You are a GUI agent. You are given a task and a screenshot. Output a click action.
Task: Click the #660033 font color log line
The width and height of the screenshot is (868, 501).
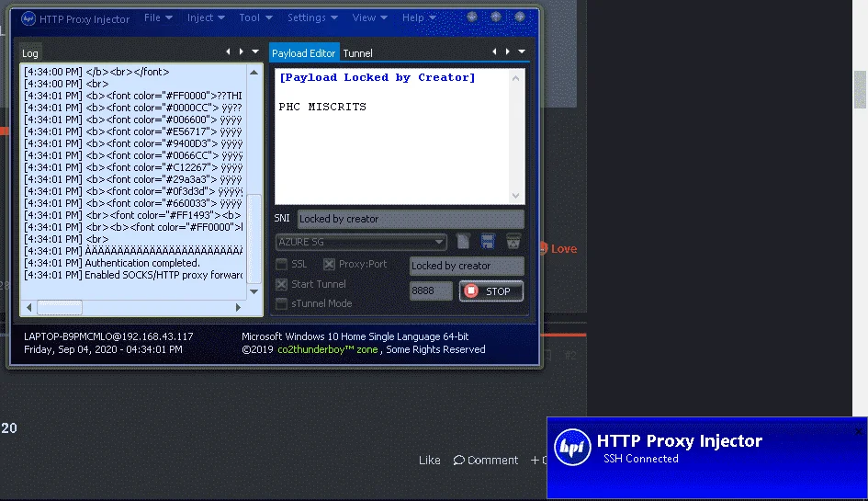pyautogui.click(x=133, y=203)
